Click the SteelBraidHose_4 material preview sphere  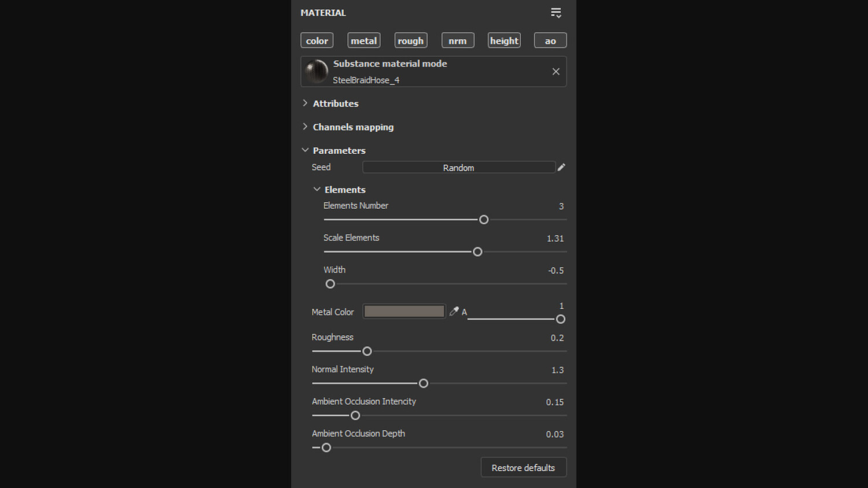tap(317, 72)
